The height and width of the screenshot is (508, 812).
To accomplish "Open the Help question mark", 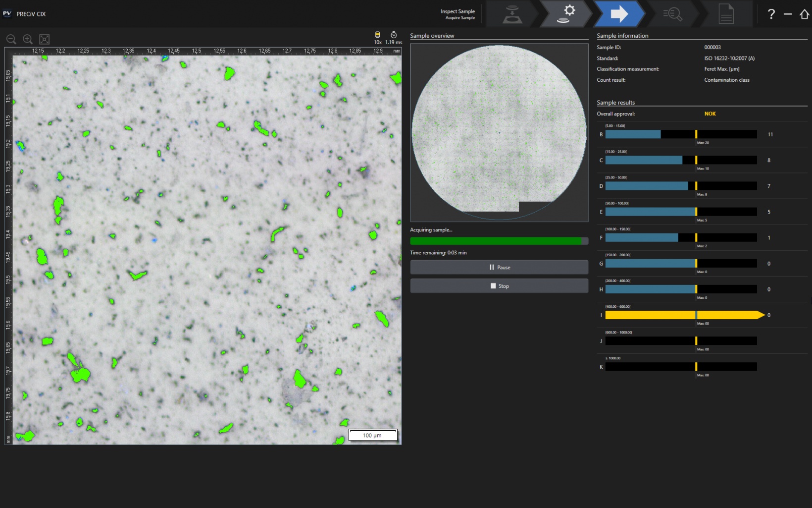I will [x=771, y=14].
